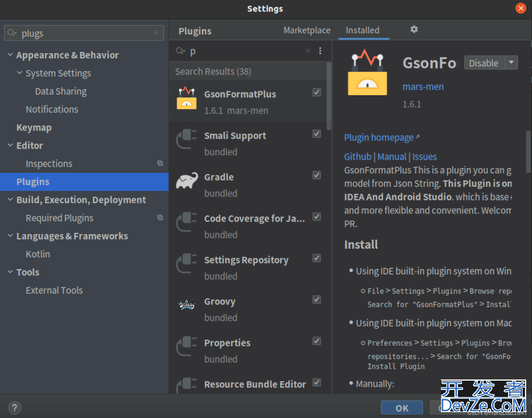The width and height of the screenshot is (532, 418).
Task: Collapse the System Settings node
Action: click(20, 72)
